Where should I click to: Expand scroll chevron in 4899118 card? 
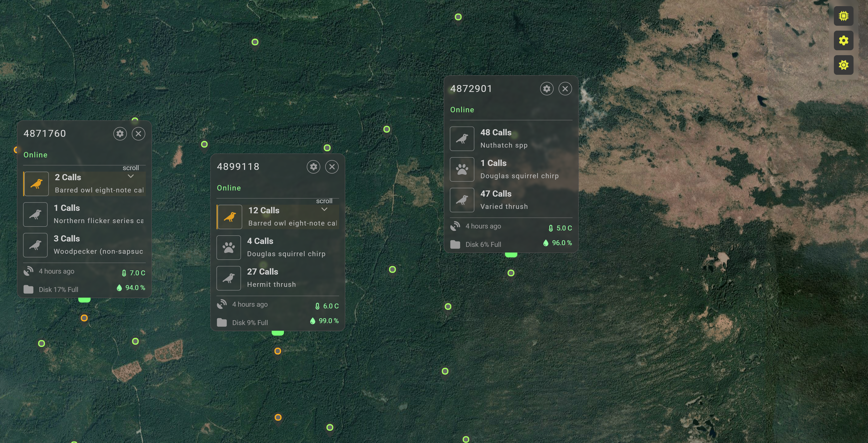324,209
